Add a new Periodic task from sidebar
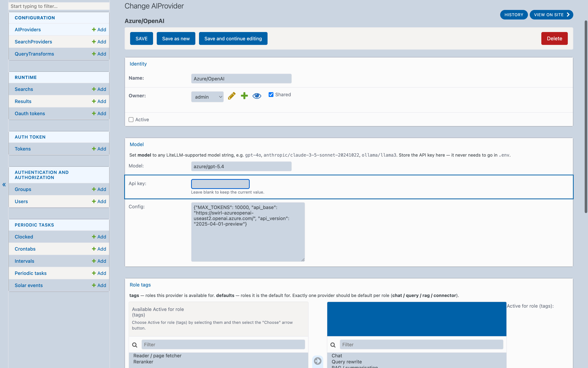 (x=99, y=273)
